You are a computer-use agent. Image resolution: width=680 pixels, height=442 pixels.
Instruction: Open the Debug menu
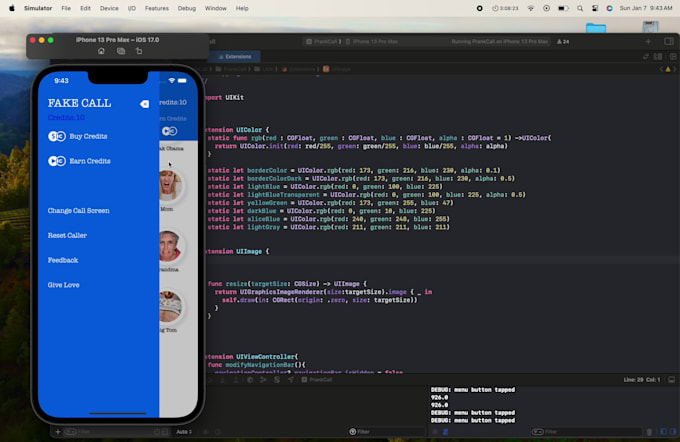pos(186,8)
